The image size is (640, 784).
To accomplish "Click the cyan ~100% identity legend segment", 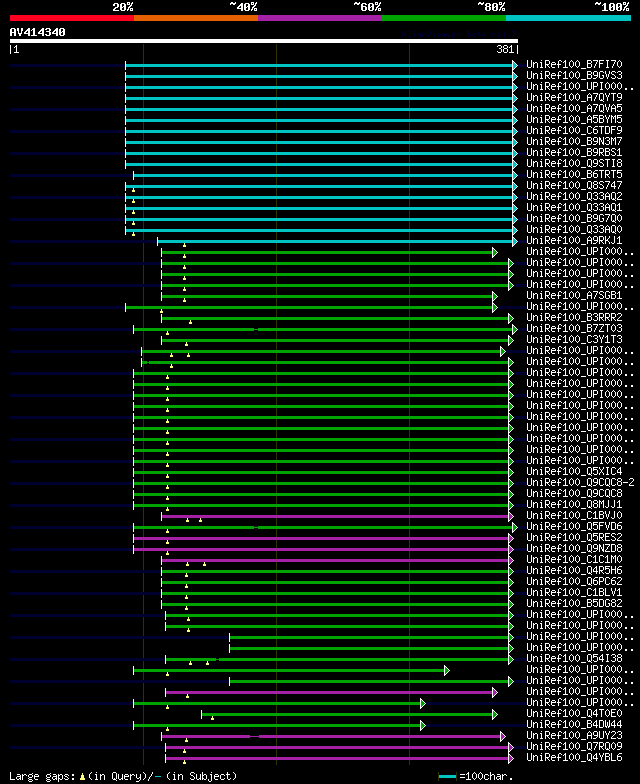I will point(568,18).
